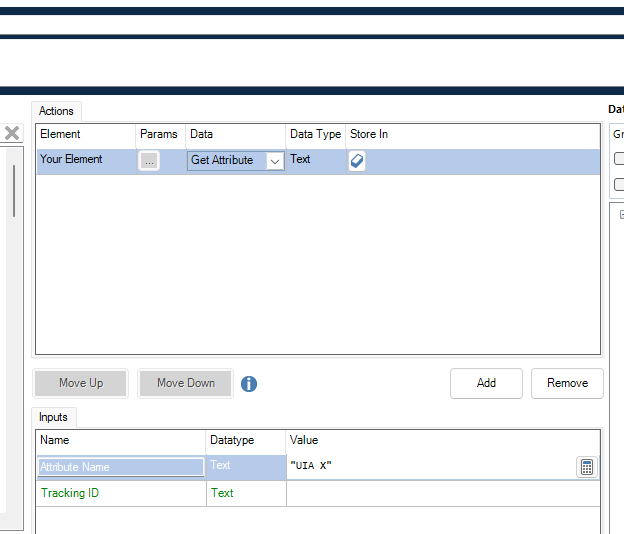Toggle the second checkbox in the right panel

(619, 185)
